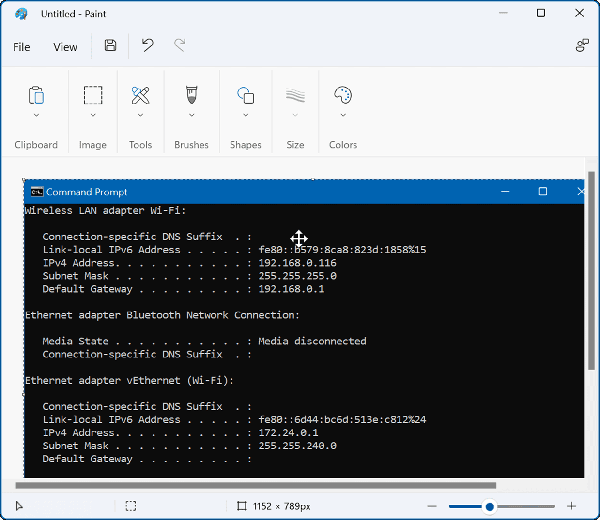Expand the Colors dropdown chevron
This screenshot has height=520, width=600.
pos(343,115)
